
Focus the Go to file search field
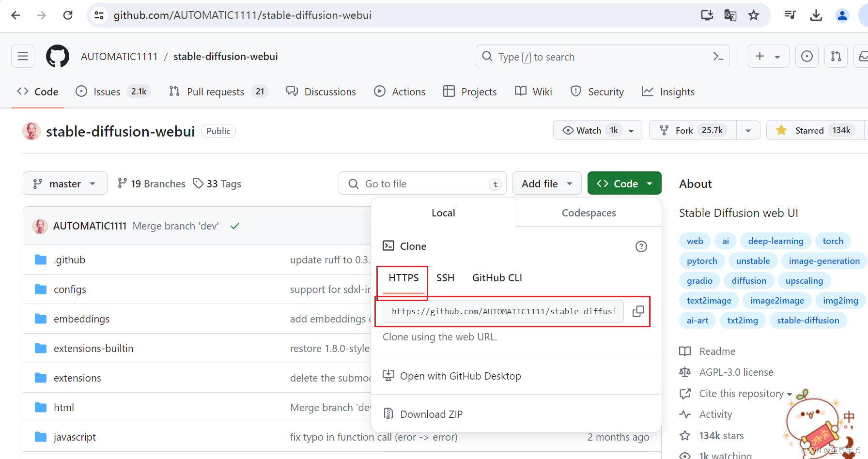pos(422,184)
